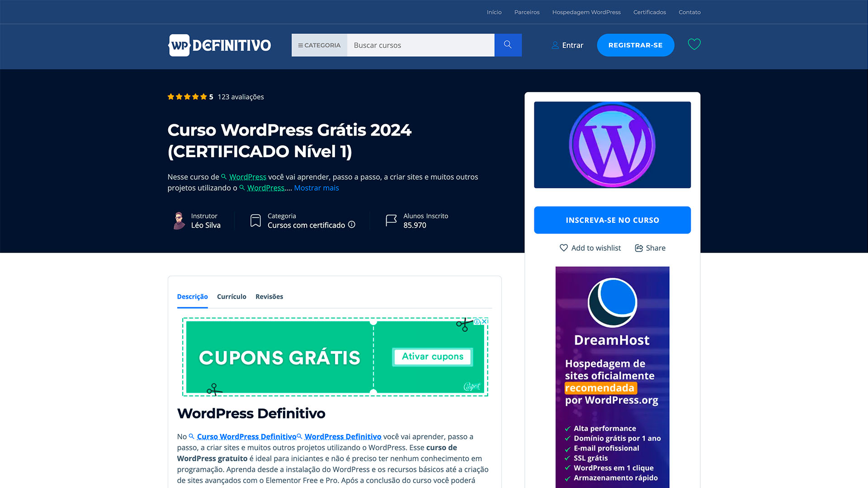Open Certificados in top menu
868x488 pixels.
[650, 12]
